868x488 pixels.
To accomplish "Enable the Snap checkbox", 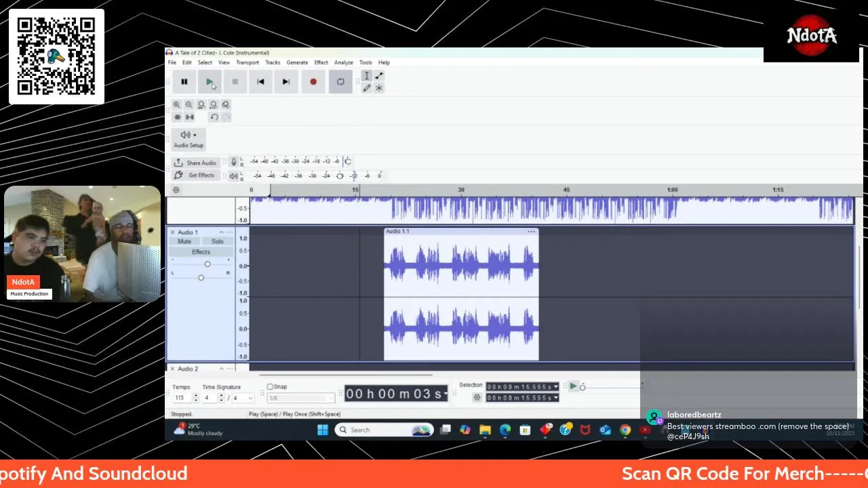I will (x=270, y=387).
